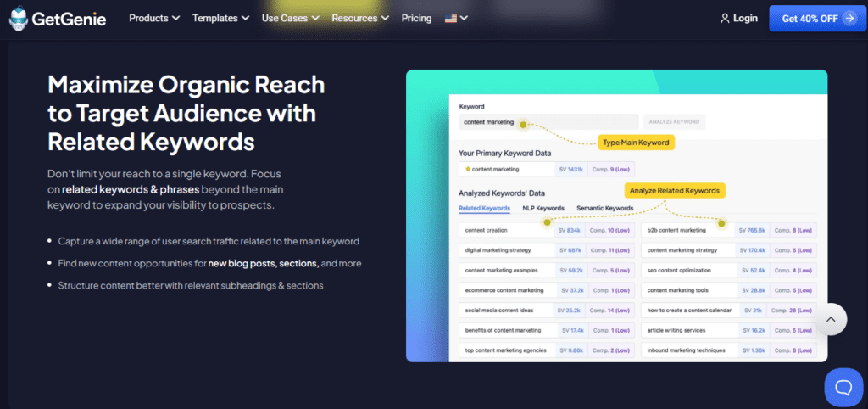Select the digital marketing strategy keyword
The height and width of the screenshot is (409, 868).
pos(547,250)
